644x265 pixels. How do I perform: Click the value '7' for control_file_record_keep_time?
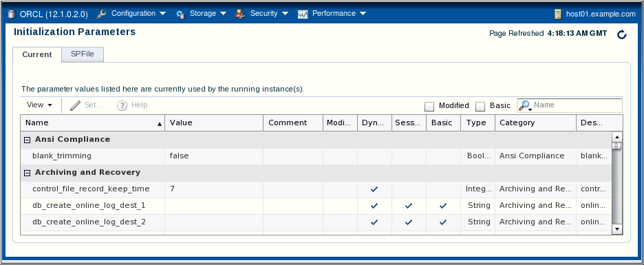tap(172, 189)
